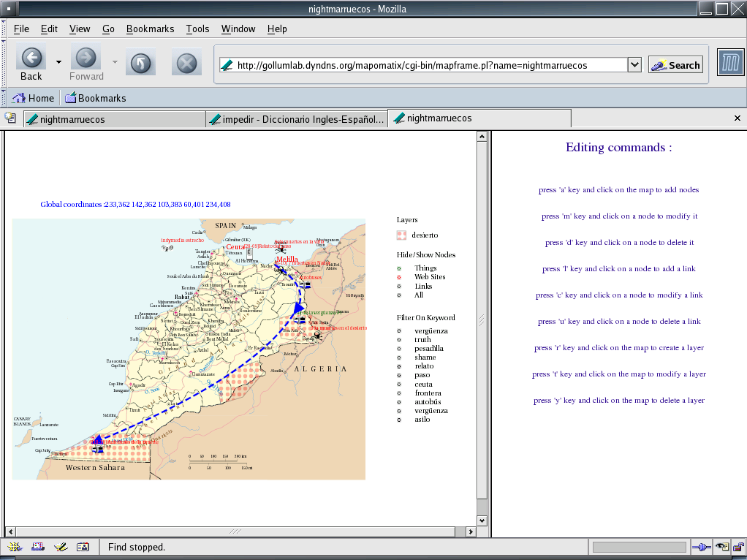Open the URL history dropdown arrow

click(x=634, y=65)
